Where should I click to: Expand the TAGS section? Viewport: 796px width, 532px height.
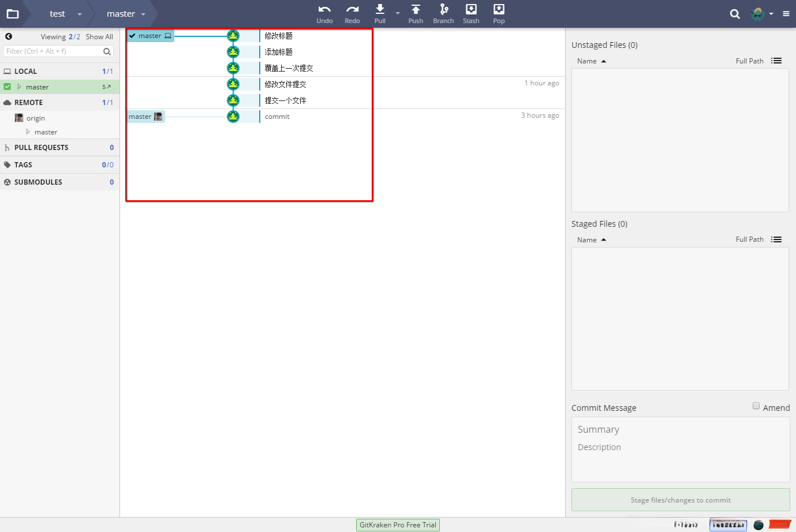coord(60,165)
